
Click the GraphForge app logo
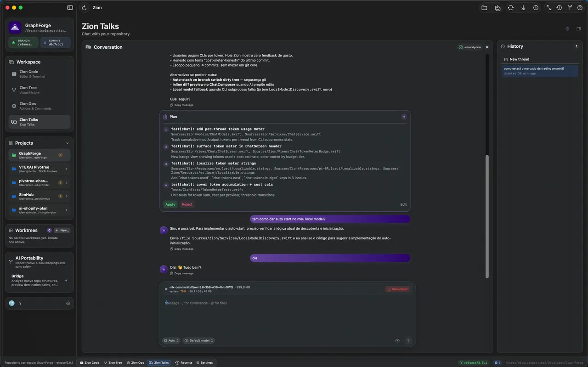point(15,28)
